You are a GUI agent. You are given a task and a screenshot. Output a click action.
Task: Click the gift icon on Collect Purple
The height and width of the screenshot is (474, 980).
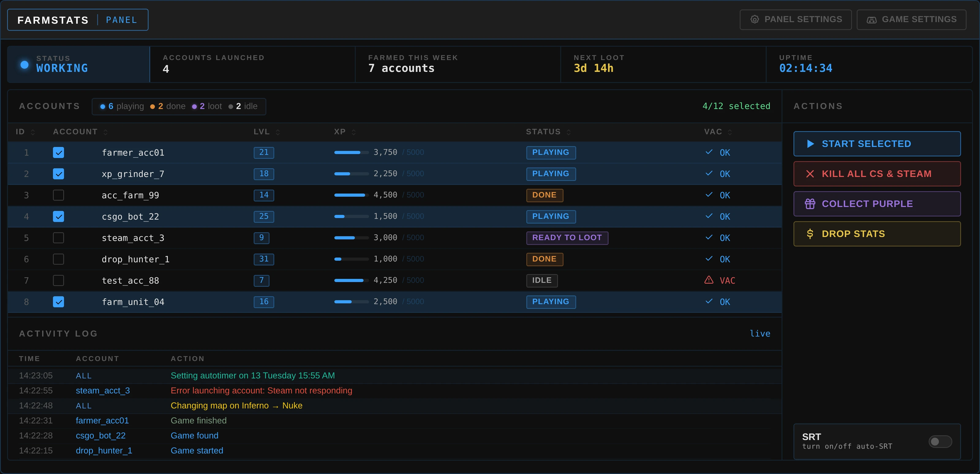tap(810, 204)
